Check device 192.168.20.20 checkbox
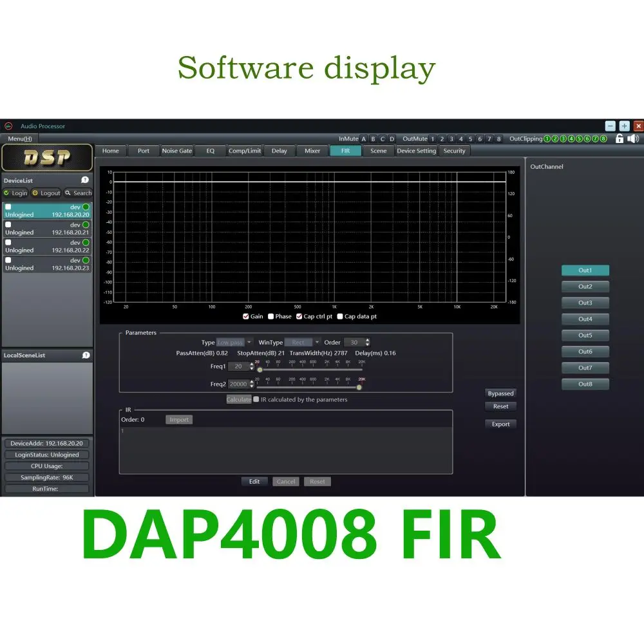 (8, 207)
